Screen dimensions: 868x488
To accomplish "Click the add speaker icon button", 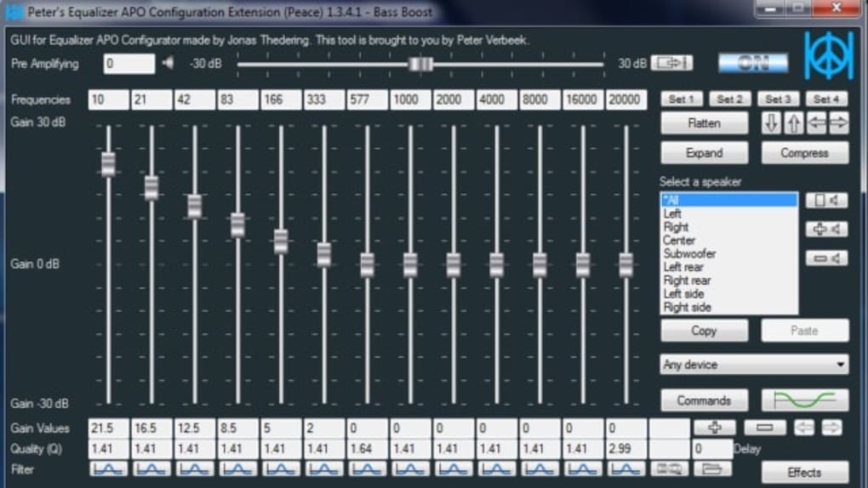I will tap(826, 230).
